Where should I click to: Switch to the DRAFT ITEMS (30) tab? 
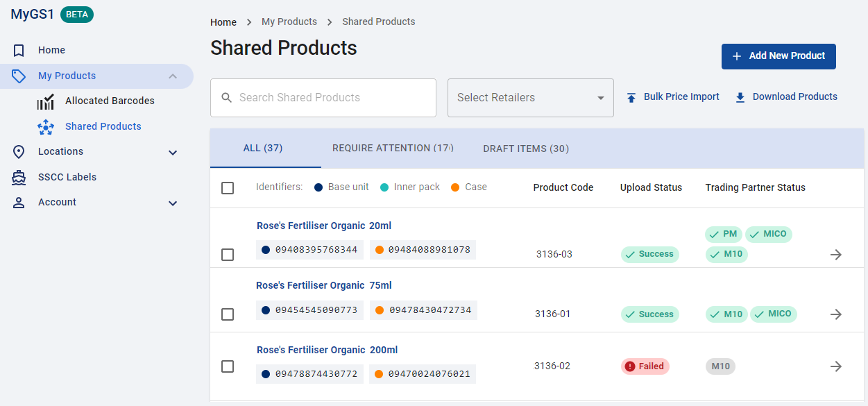click(526, 149)
